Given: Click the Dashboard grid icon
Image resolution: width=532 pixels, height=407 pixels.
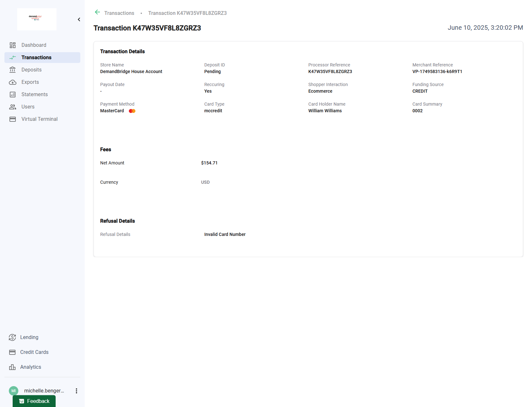Looking at the screenshot, I should coord(13,45).
